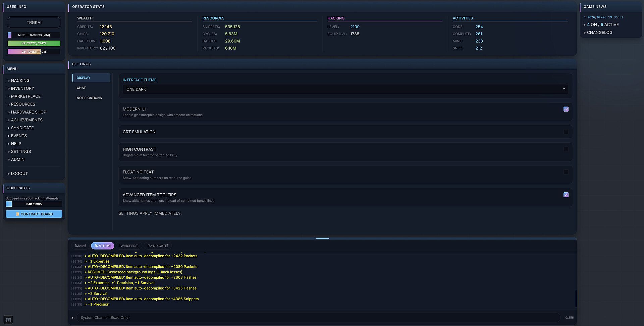The height and width of the screenshot is (326, 644).
Task: Click the 'RESUMED: Coalesced background logs' log line
Action: [133, 272]
